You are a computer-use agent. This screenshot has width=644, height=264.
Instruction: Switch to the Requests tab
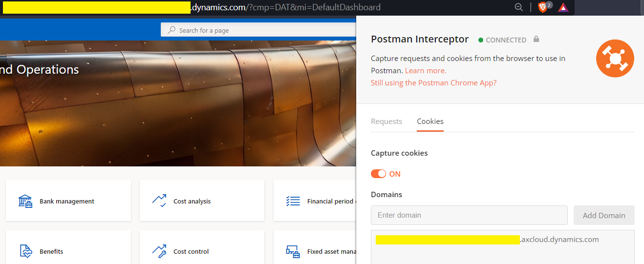(x=386, y=122)
